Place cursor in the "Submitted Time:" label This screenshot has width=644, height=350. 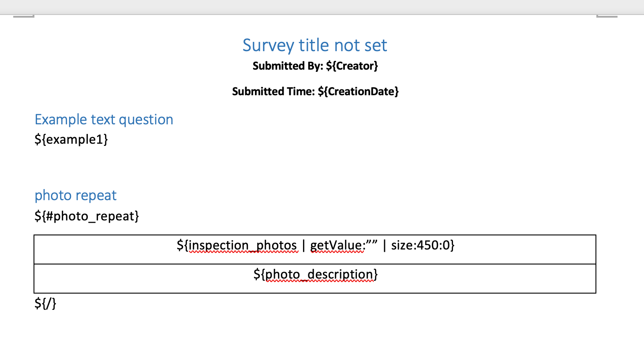click(273, 92)
